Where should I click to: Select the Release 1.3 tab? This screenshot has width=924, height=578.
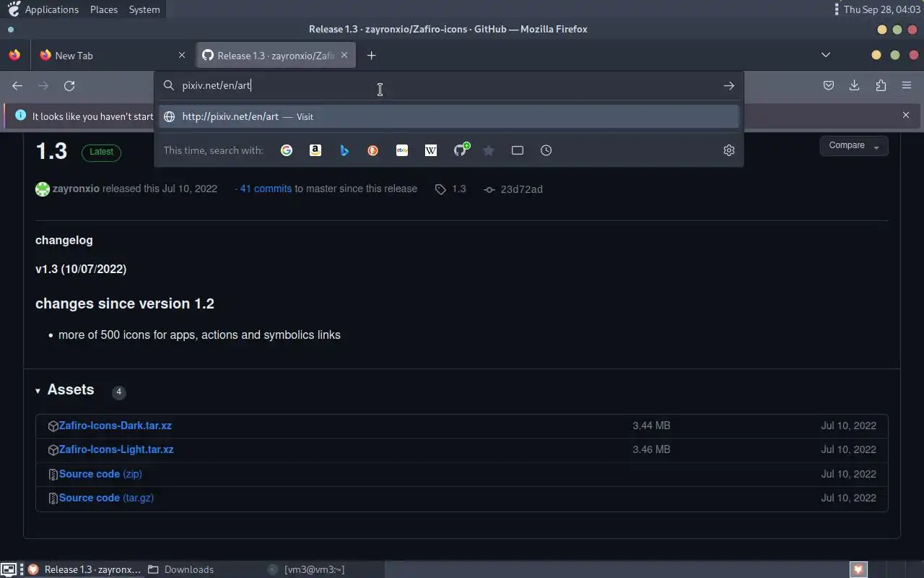pyautogui.click(x=275, y=56)
